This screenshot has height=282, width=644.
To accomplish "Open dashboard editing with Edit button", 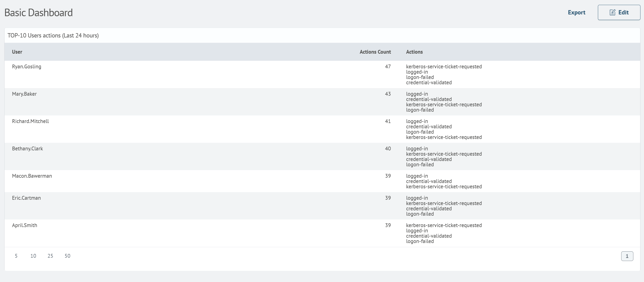I will click(619, 12).
